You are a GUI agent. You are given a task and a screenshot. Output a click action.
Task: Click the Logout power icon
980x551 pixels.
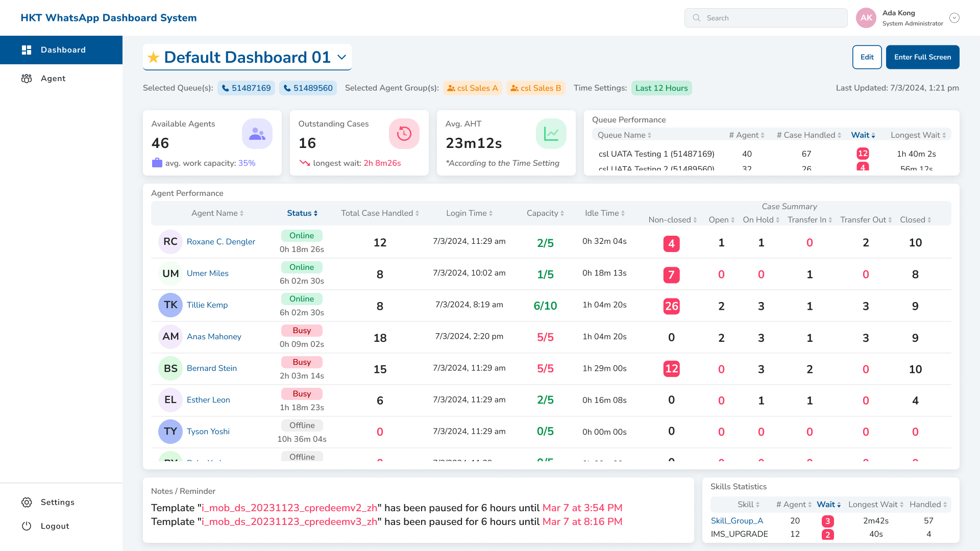pos(27,526)
